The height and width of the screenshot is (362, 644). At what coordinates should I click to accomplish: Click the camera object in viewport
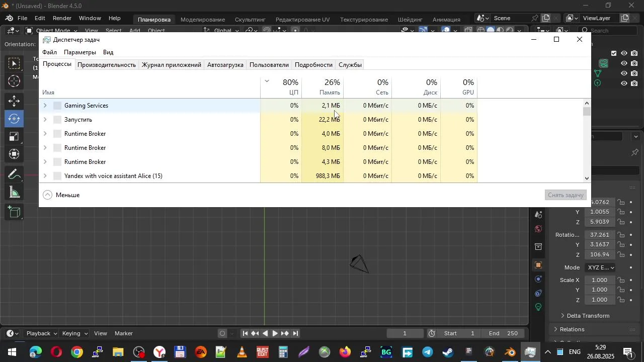[x=359, y=264]
